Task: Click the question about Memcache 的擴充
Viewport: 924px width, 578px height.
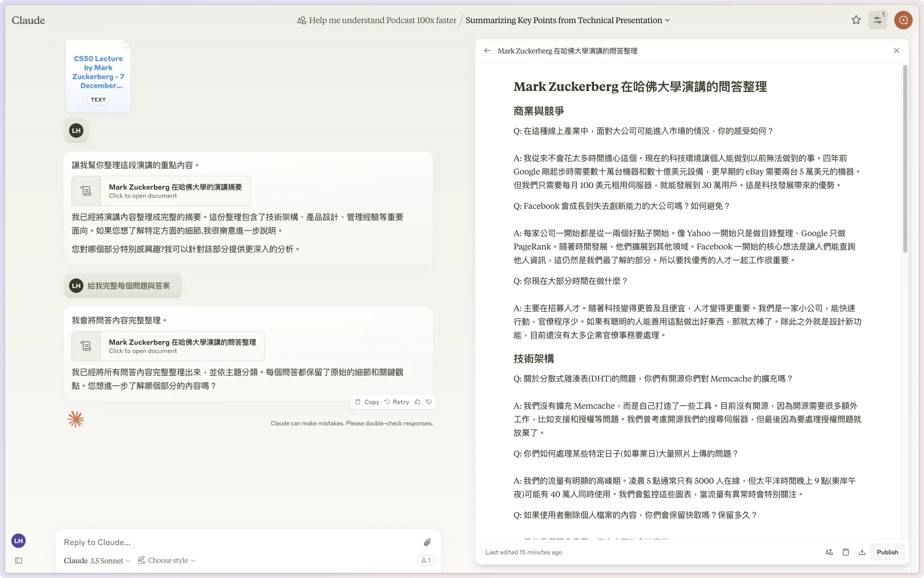Action: [653, 379]
